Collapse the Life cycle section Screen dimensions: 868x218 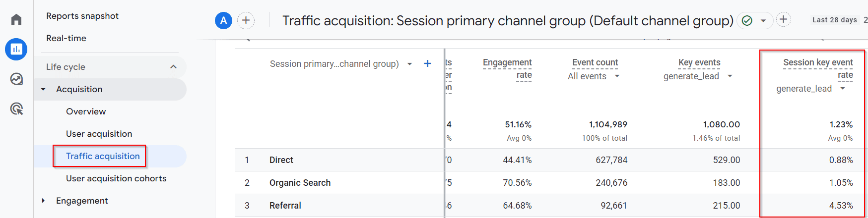(173, 67)
